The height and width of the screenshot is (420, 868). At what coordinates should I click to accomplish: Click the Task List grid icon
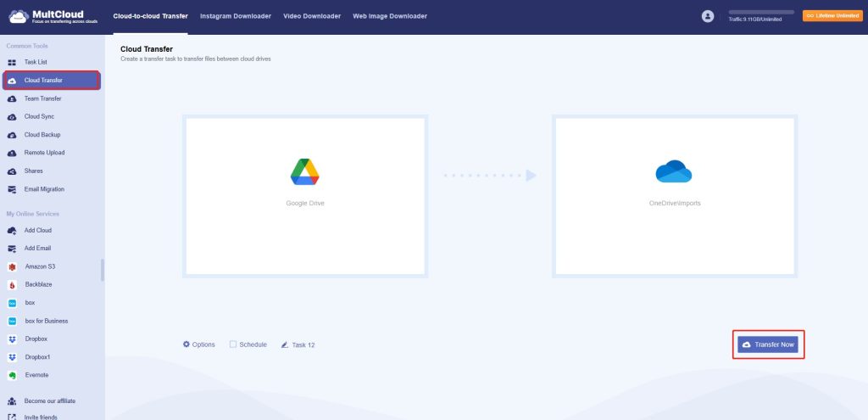coord(12,63)
